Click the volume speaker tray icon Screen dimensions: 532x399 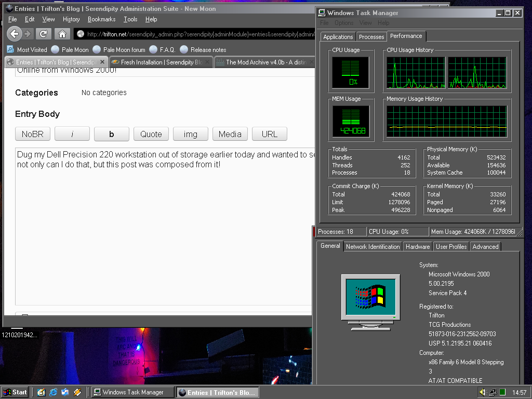(x=482, y=392)
